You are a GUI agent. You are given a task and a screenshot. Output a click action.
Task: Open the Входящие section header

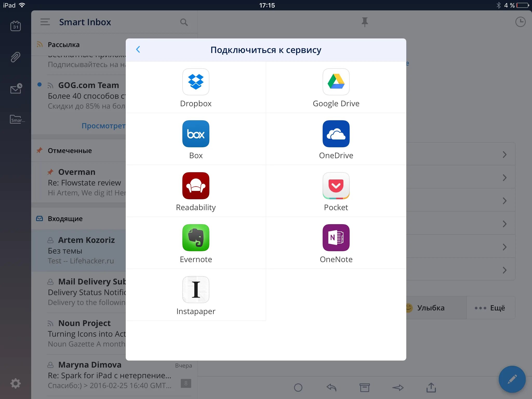click(x=78, y=218)
